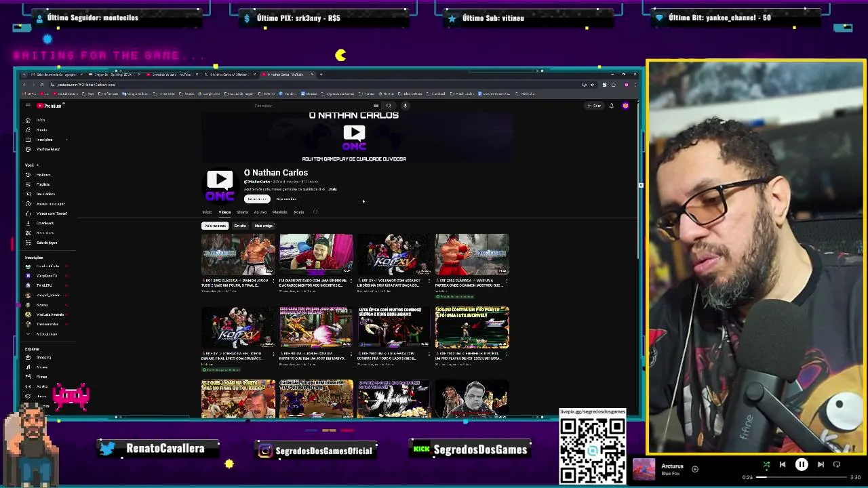Pause the Arcturus track in music widget
The height and width of the screenshot is (488, 868).
click(802, 465)
